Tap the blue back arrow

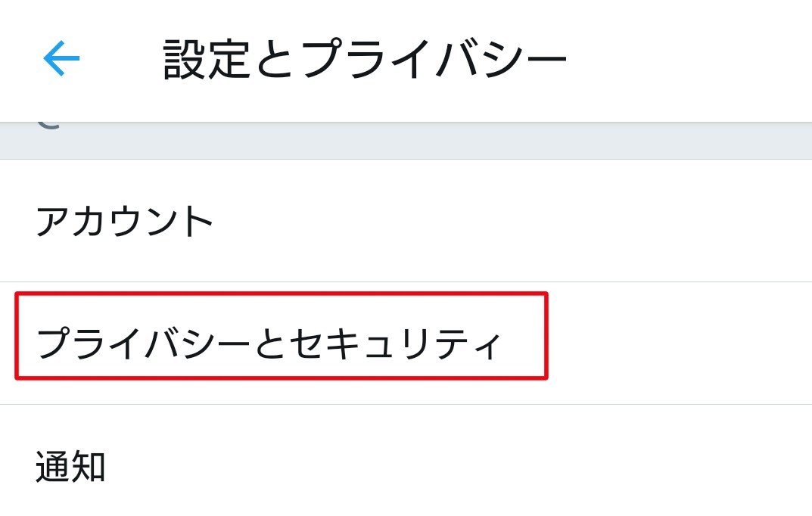[x=61, y=59]
